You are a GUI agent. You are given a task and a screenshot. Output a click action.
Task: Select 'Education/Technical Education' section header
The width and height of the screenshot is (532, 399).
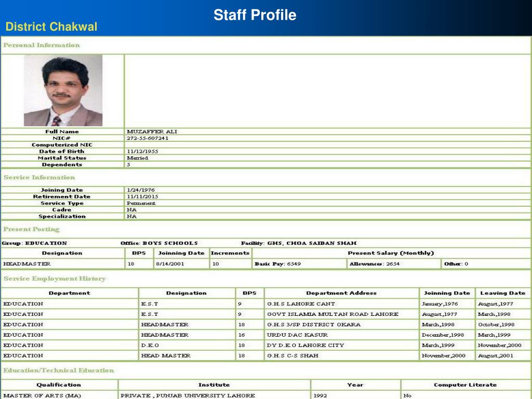click(x=59, y=370)
